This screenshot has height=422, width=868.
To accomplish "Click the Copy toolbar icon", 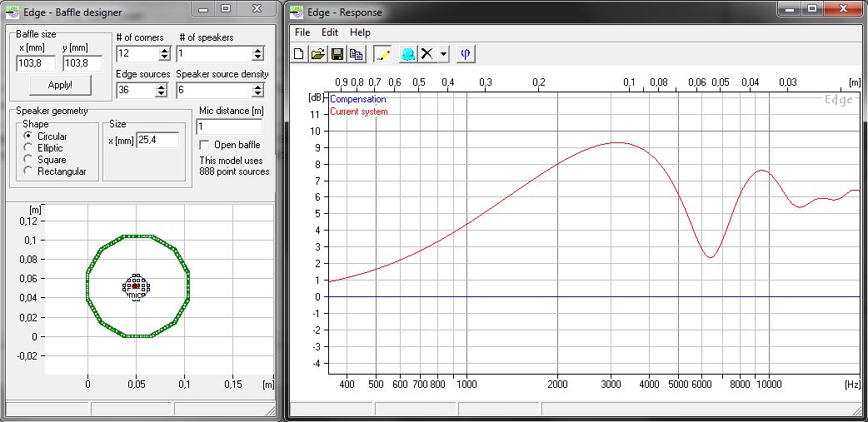I will 357,54.
